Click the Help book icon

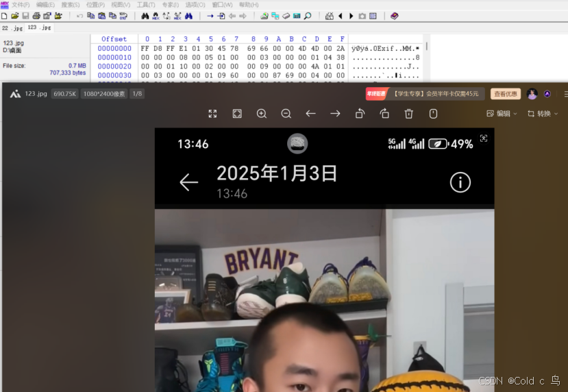point(395,16)
